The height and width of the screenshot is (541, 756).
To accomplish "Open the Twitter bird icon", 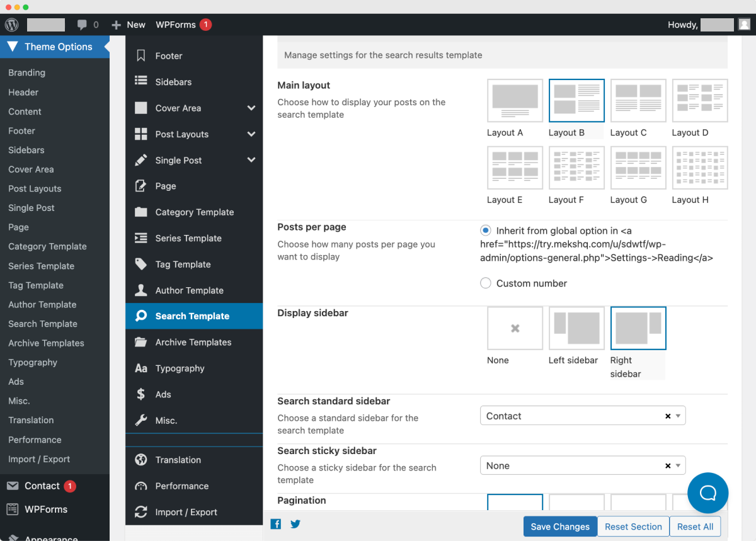I will (295, 524).
